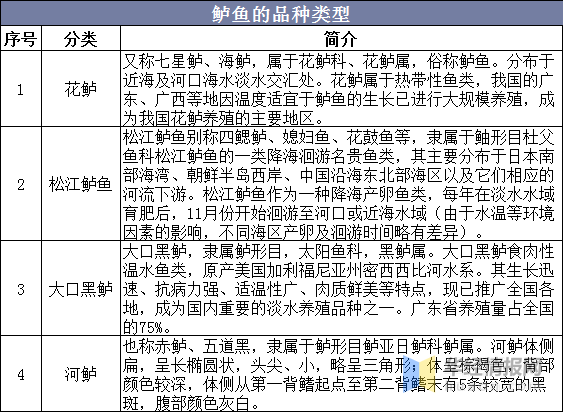This screenshot has width=564, height=413.
Task: Select the 河鲈 category cell
Action: click(81, 374)
